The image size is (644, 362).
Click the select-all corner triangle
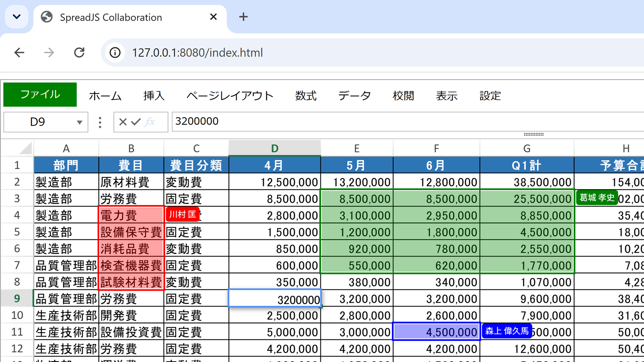click(x=26, y=148)
